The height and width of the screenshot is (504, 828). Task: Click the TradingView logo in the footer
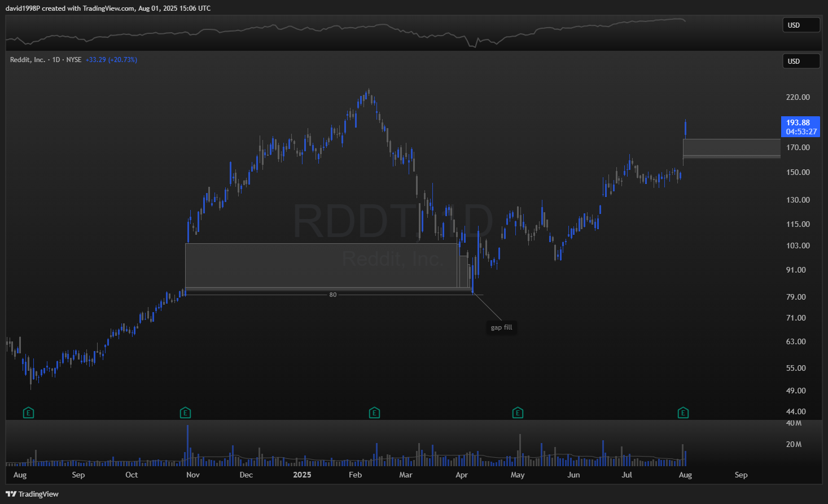32,494
